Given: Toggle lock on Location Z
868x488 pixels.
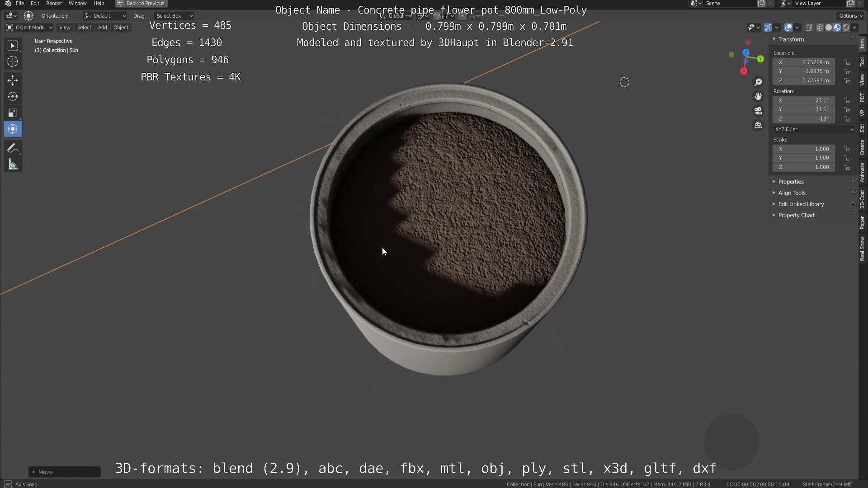Looking at the screenshot, I should tap(848, 80).
